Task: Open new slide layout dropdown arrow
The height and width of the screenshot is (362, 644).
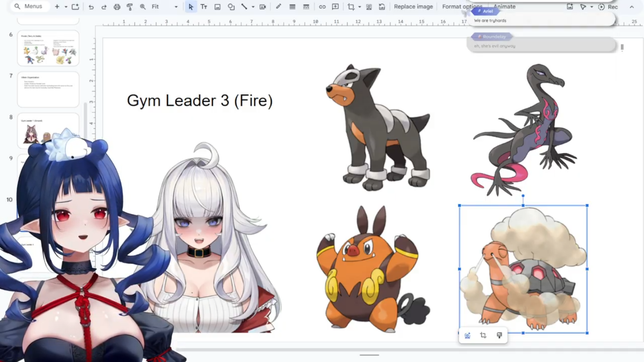Action: pos(66,7)
